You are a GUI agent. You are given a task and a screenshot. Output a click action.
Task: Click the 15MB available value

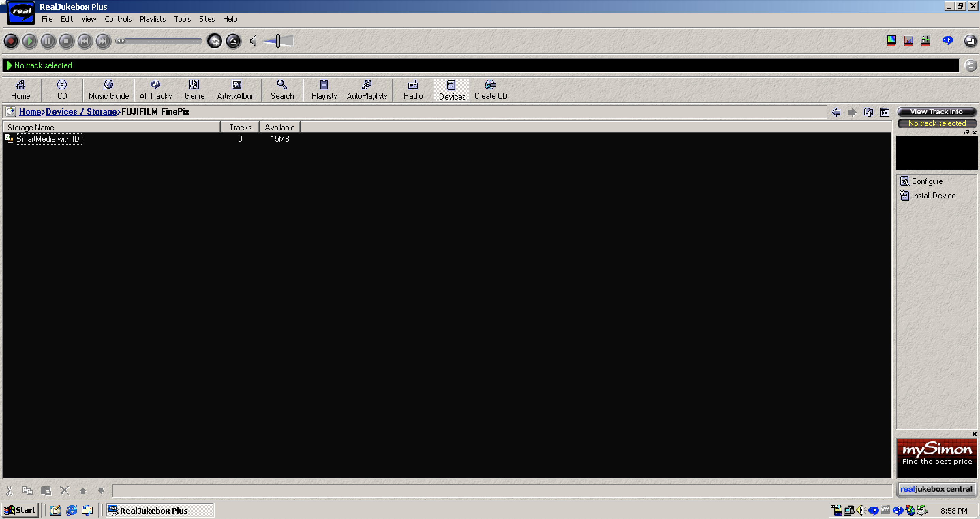point(280,139)
